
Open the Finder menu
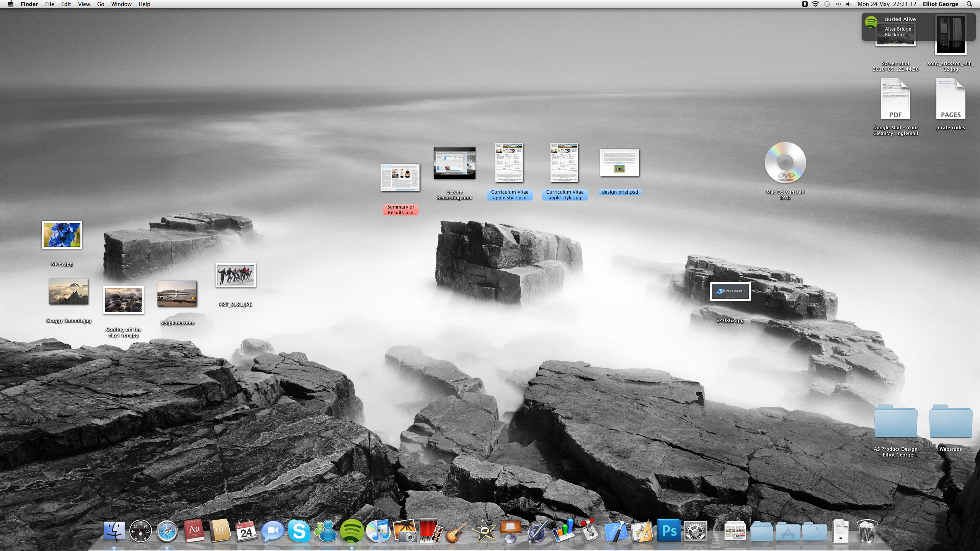pyautogui.click(x=29, y=4)
